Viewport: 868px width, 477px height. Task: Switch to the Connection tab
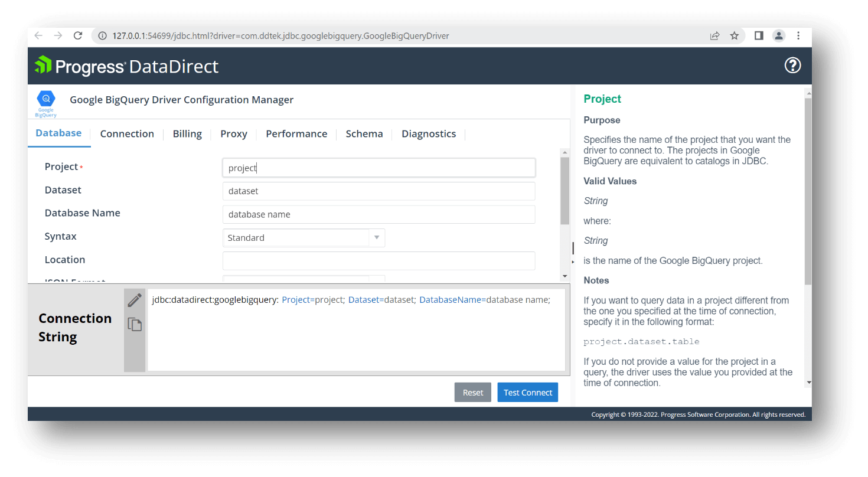point(127,134)
